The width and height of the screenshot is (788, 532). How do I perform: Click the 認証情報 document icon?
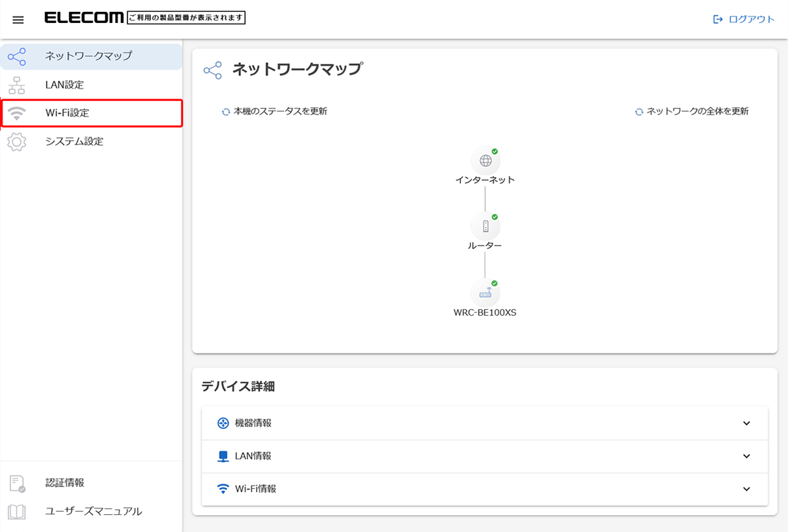17,483
